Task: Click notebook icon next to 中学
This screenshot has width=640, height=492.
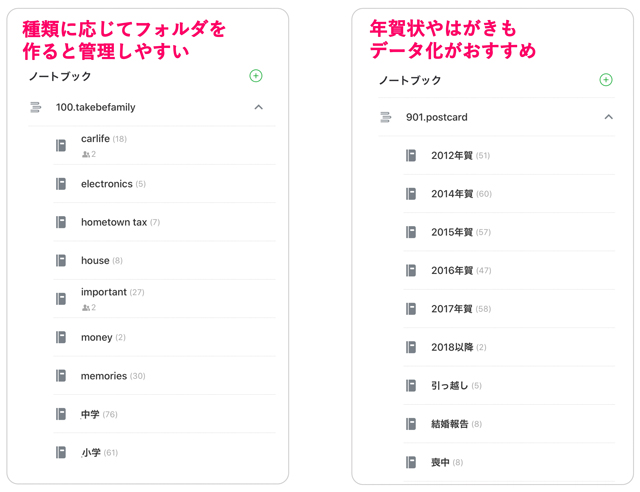Action: pyautogui.click(x=61, y=414)
